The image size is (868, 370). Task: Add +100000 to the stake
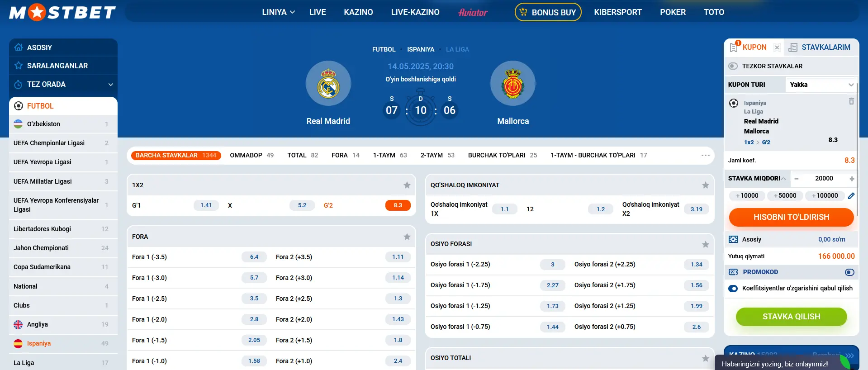825,196
